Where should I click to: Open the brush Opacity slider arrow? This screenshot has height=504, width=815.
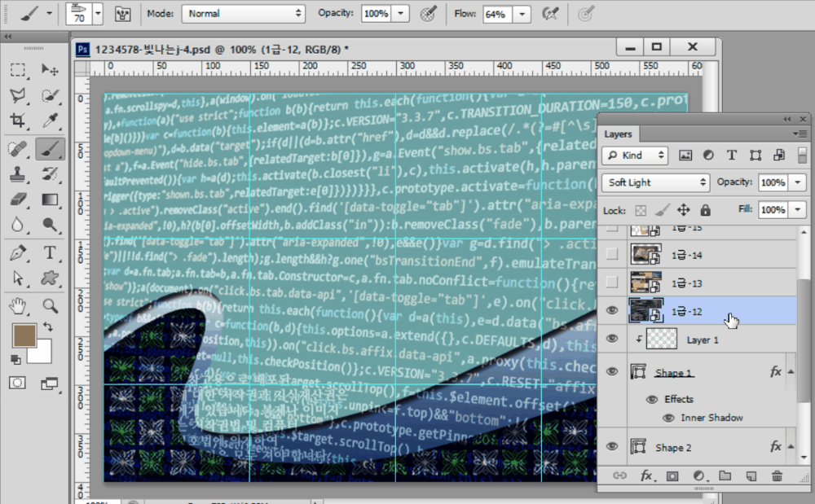pyautogui.click(x=400, y=14)
